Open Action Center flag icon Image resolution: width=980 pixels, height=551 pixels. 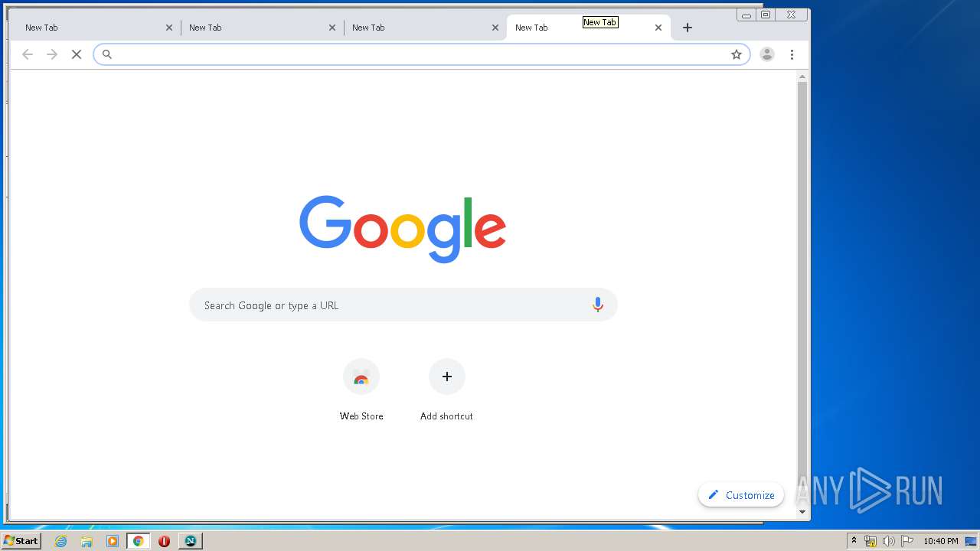click(x=907, y=541)
